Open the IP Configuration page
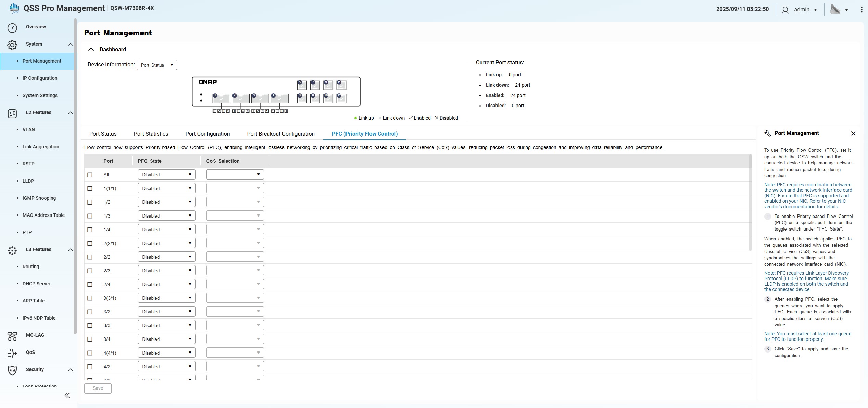The image size is (868, 408). point(40,78)
